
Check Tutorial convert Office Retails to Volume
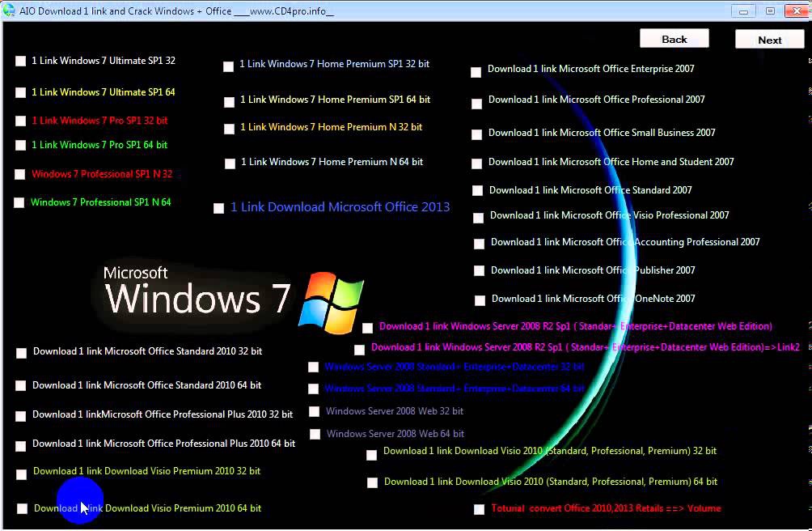point(479,510)
